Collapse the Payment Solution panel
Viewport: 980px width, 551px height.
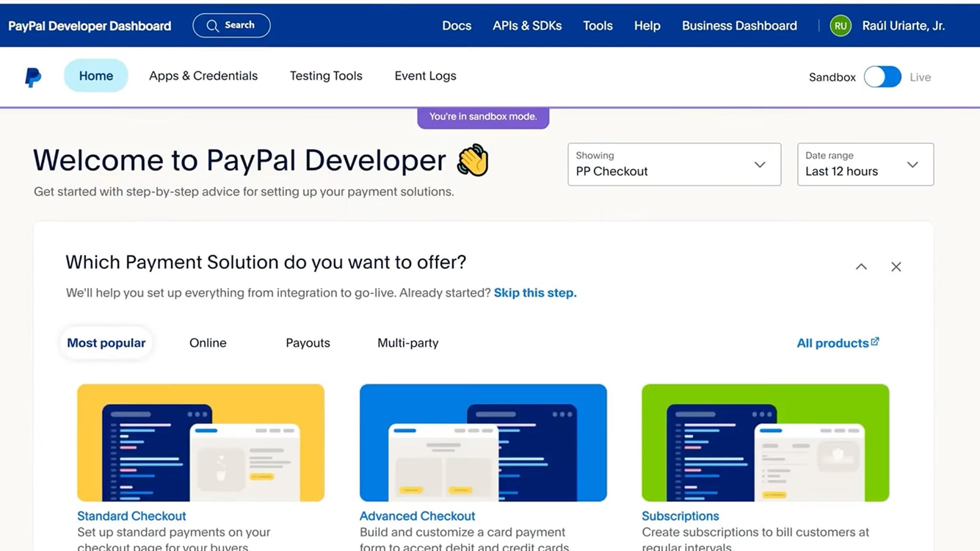[x=861, y=267]
